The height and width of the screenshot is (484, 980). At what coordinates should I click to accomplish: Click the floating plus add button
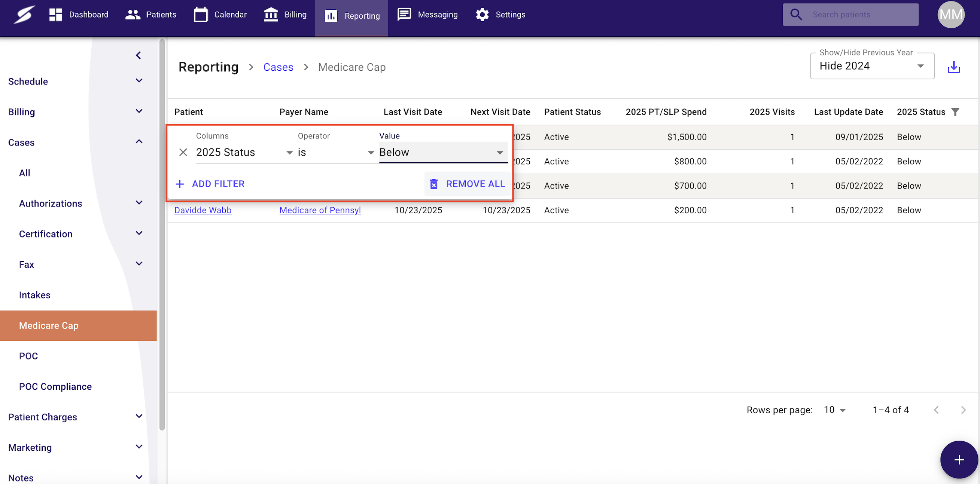click(x=959, y=459)
